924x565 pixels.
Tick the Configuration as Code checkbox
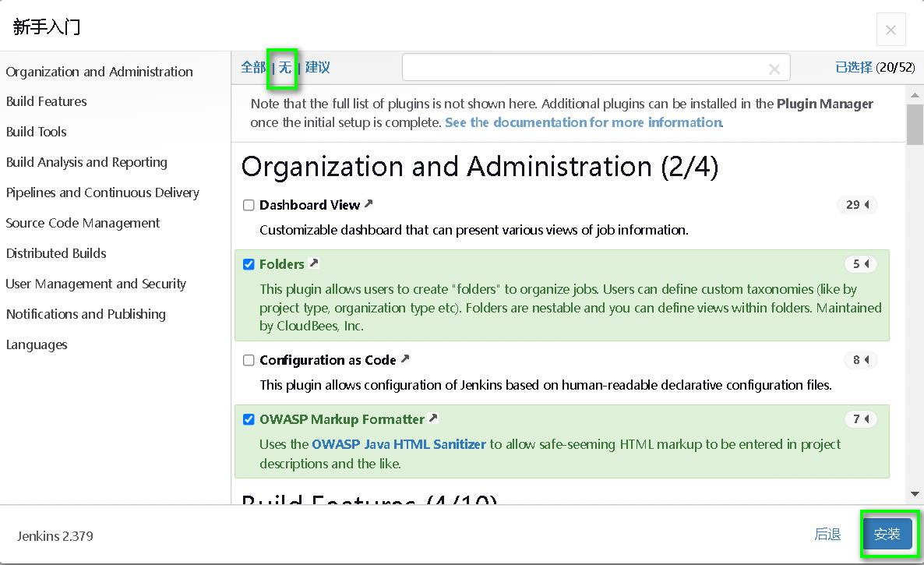(249, 360)
